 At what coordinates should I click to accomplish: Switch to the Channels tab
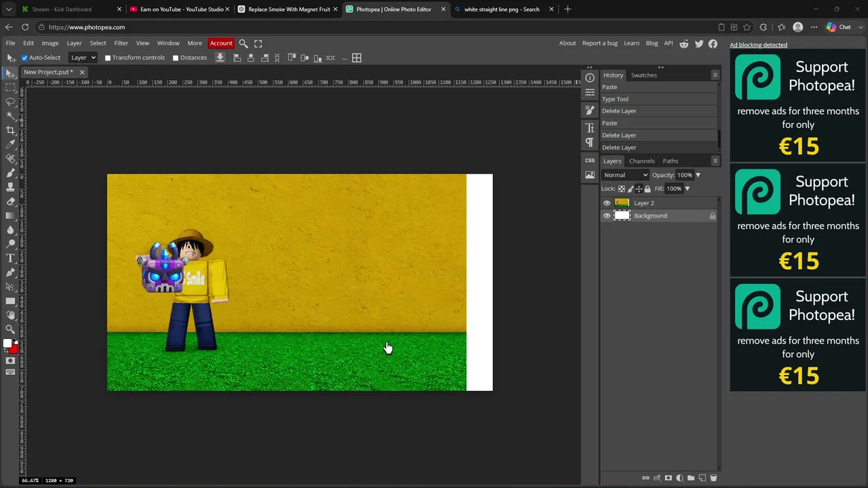point(642,161)
